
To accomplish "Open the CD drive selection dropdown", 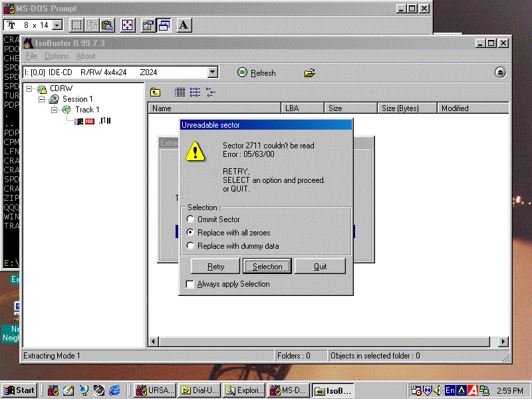I will (213, 72).
